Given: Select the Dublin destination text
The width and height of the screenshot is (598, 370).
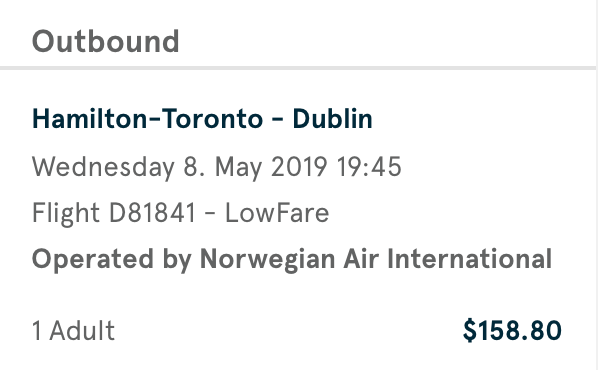Looking at the screenshot, I should [x=332, y=119].
